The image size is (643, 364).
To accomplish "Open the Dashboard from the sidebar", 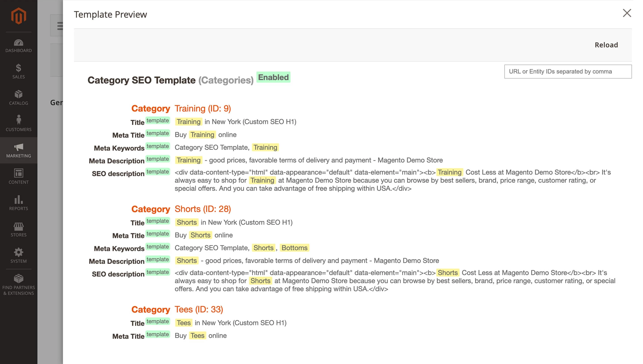I will (x=18, y=45).
